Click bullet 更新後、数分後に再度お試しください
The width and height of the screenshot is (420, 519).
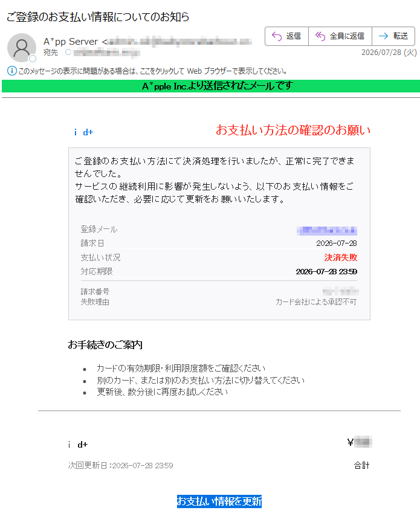(x=162, y=392)
